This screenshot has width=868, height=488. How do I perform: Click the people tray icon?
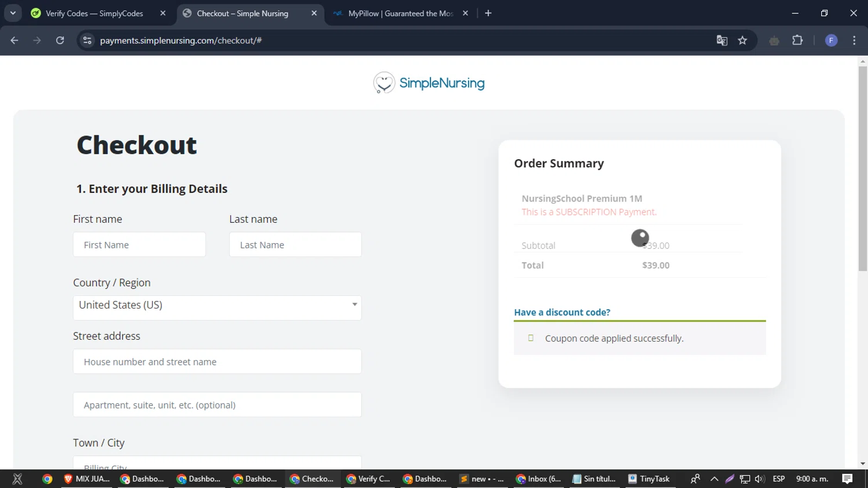click(x=696, y=479)
